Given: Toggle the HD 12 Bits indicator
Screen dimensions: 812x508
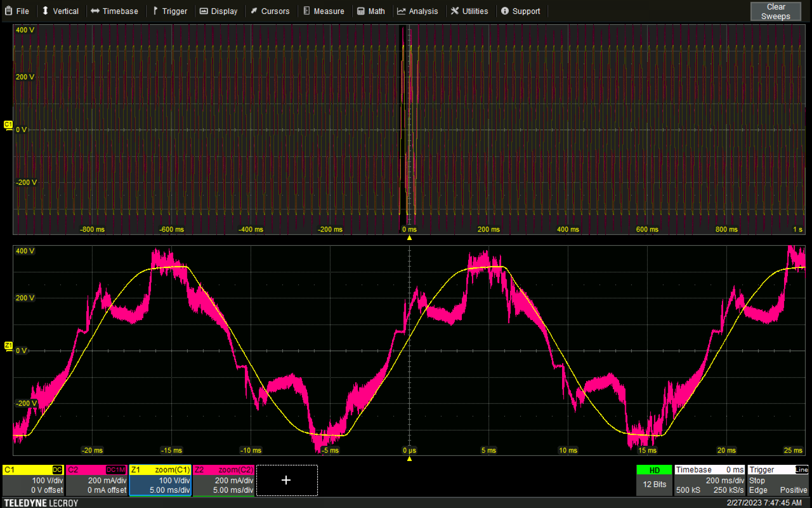Looking at the screenshot, I should coord(654,480).
